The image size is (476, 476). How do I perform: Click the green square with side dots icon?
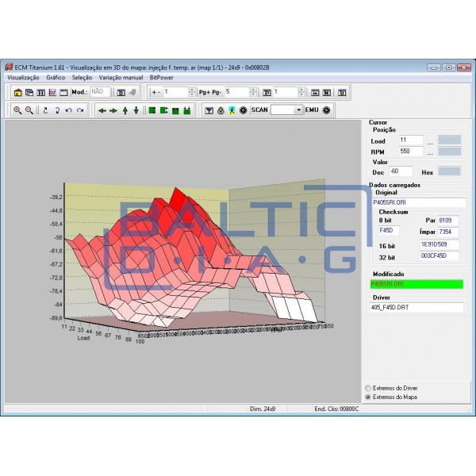point(164,110)
